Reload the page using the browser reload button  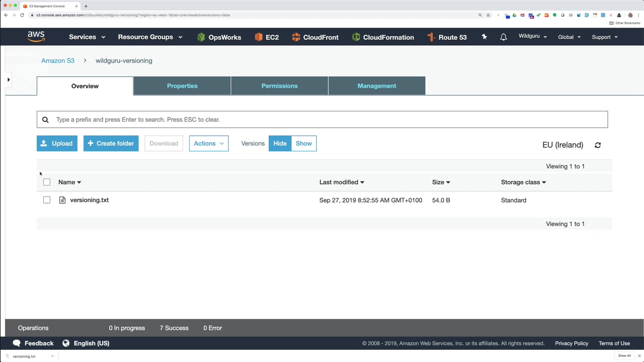(22, 15)
